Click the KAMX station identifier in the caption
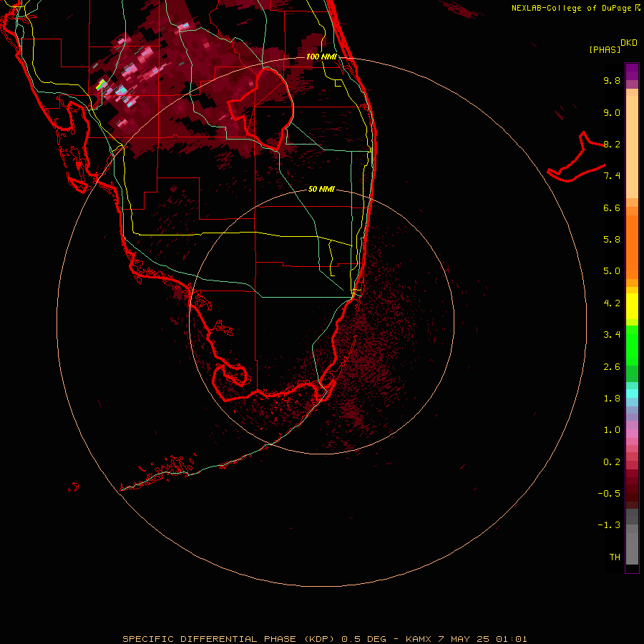 click(418, 639)
